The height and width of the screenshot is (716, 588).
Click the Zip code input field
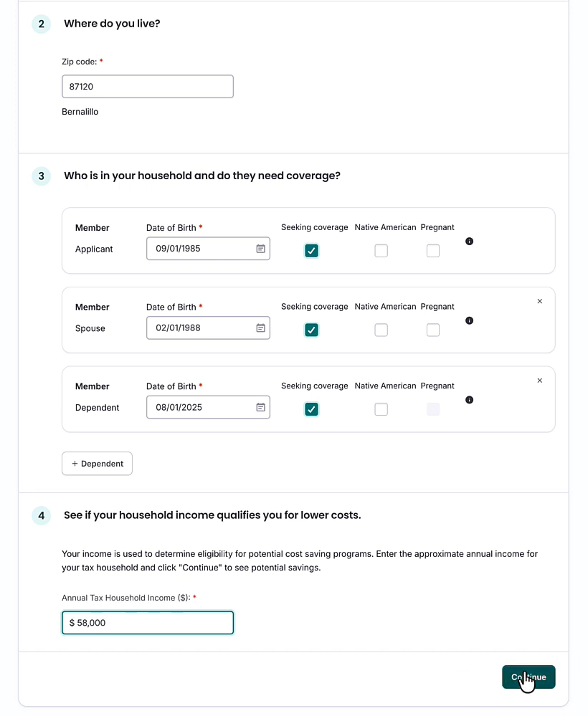147,87
